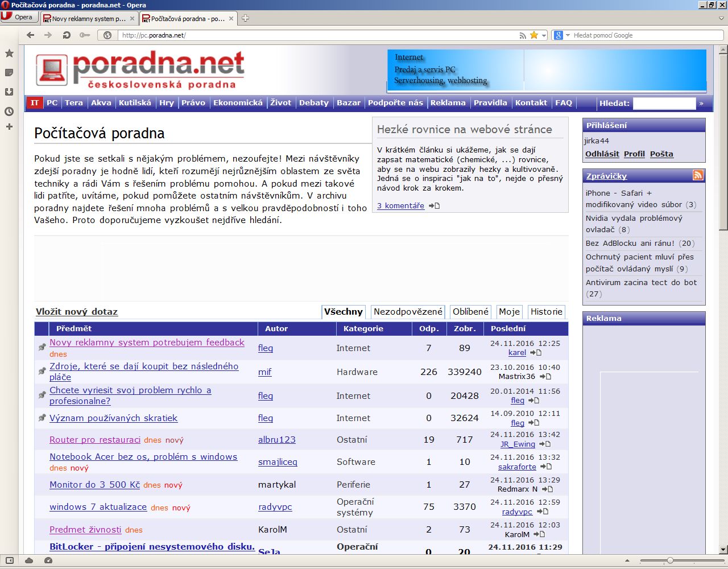
Task: Select the Historie tab
Action: point(546,312)
